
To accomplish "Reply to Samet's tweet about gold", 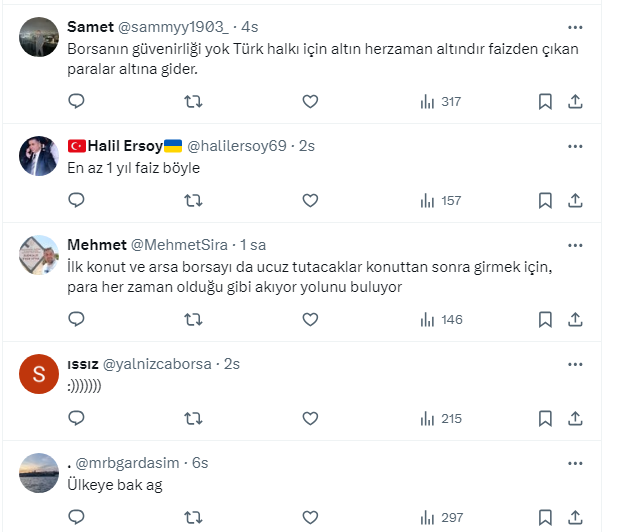I will (76, 101).
